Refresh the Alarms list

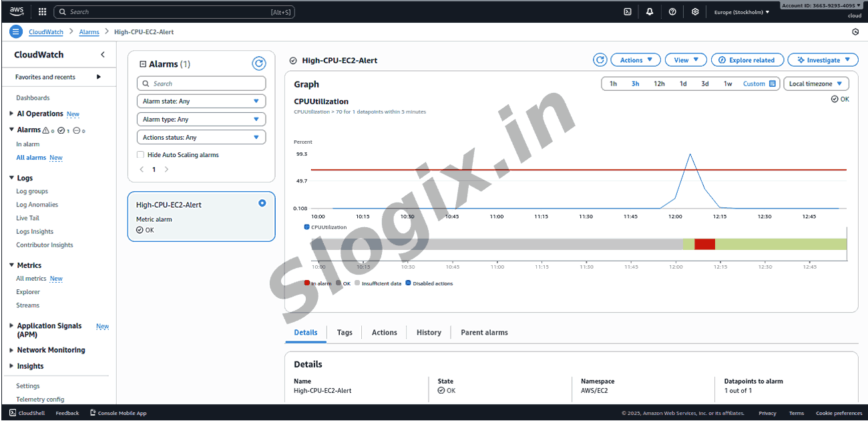[258, 63]
